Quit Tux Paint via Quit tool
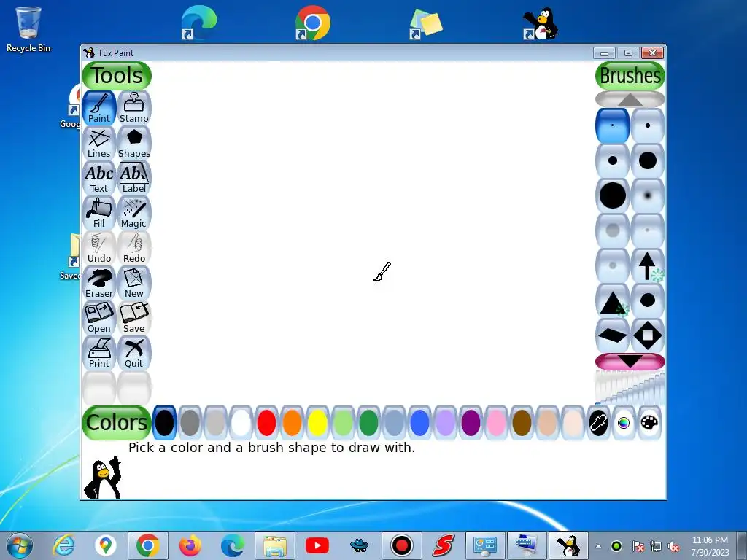Image resolution: width=747 pixels, height=560 pixels. coord(134,354)
